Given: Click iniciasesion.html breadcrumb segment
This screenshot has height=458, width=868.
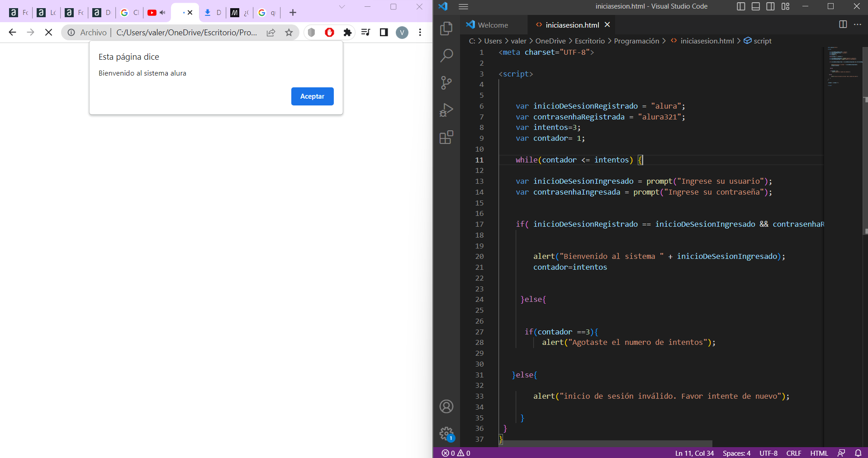Looking at the screenshot, I should pyautogui.click(x=702, y=41).
